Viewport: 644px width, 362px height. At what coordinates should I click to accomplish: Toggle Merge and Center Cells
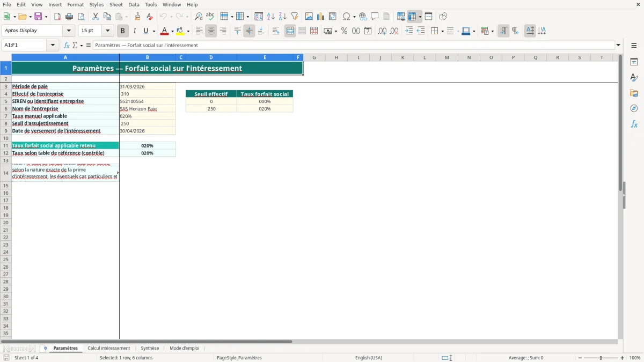290,31
